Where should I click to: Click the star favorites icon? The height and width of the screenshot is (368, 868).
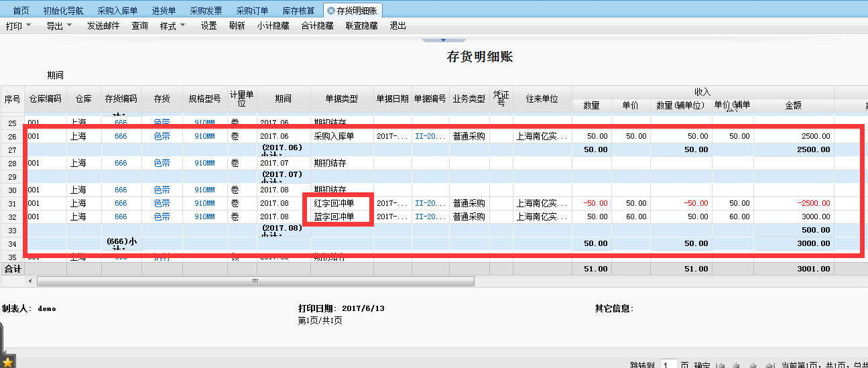coord(8,362)
